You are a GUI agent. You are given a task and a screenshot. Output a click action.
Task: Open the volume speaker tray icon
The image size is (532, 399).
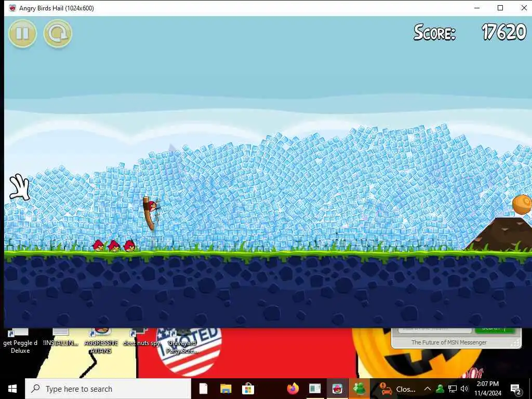464,389
